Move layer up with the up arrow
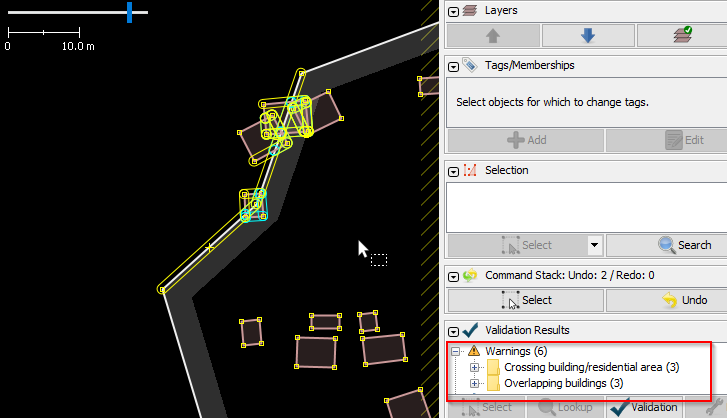 tap(492, 35)
